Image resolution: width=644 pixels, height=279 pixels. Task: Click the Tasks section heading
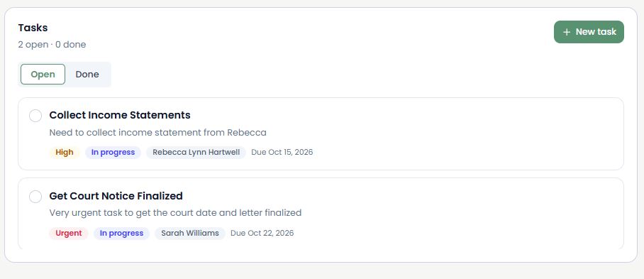point(33,28)
